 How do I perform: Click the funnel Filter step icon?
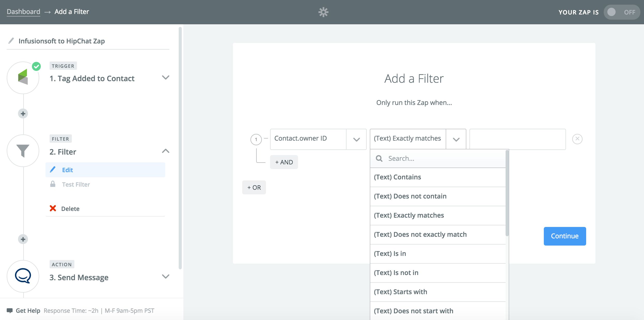[x=23, y=151]
